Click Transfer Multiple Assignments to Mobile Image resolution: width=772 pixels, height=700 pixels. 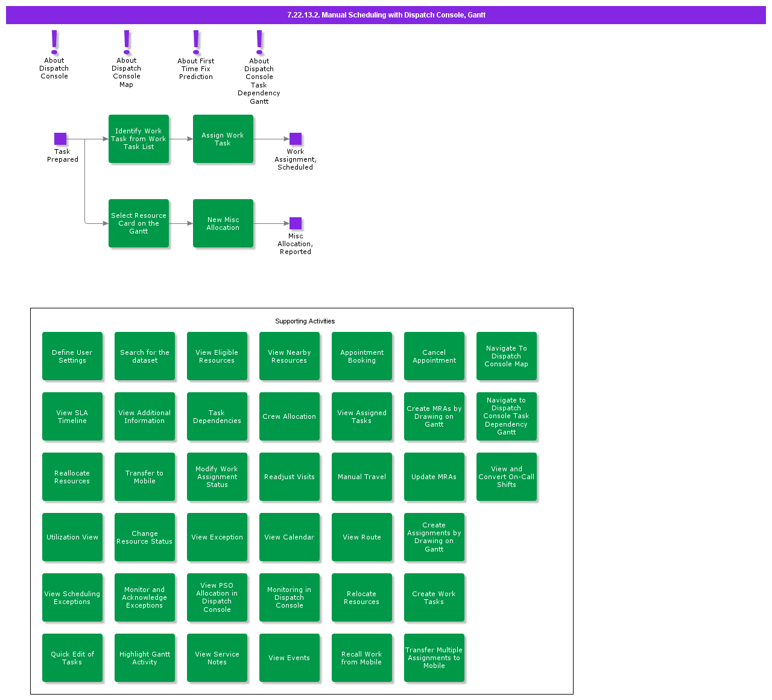[434, 658]
